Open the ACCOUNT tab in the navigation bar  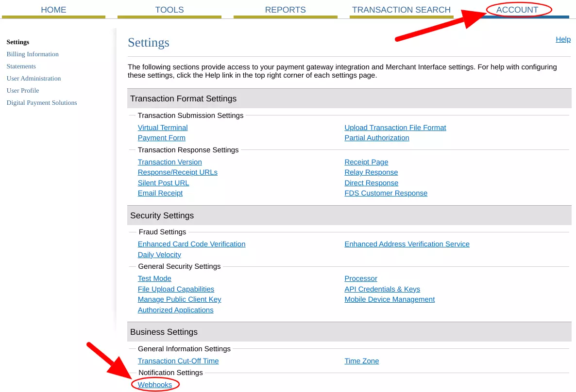coord(518,10)
